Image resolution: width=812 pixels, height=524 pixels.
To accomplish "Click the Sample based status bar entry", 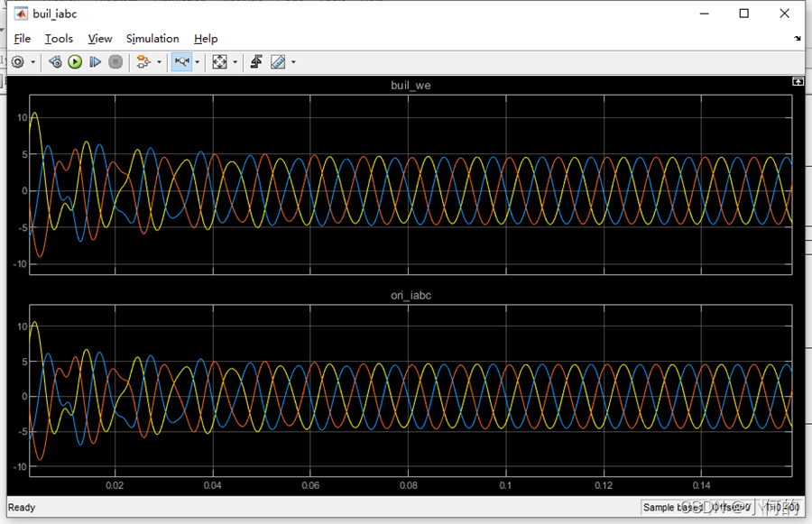I will 671,508.
